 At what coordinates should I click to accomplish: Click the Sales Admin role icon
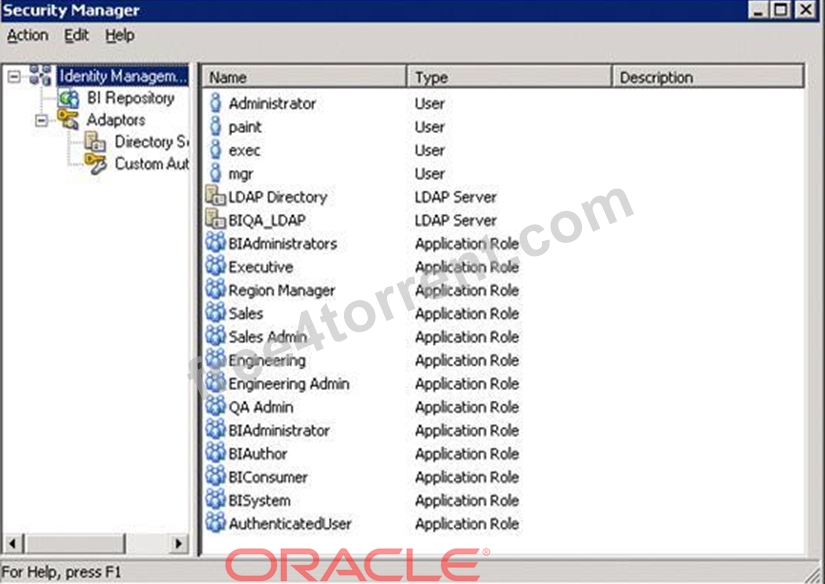[x=215, y=336]
